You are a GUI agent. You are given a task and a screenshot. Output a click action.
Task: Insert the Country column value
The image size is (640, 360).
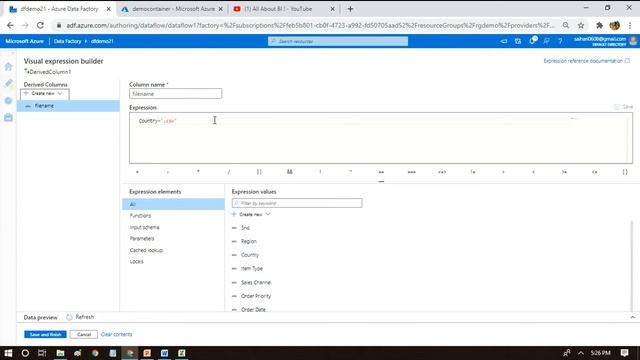250,255
